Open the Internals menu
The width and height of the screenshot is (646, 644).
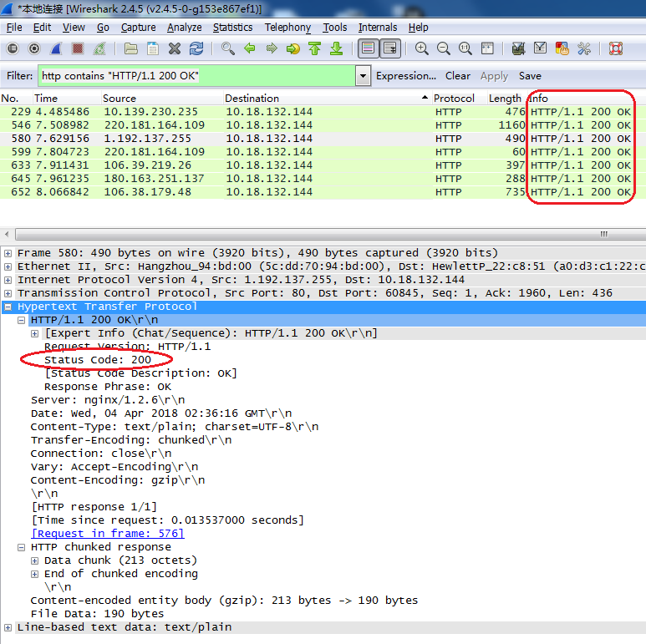(378, 28)
